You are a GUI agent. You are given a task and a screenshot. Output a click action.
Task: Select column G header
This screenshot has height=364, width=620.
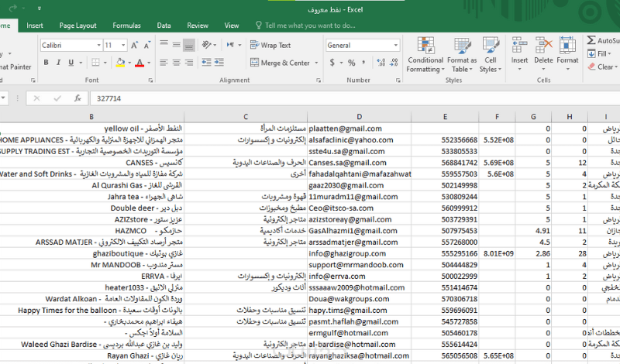(533, 117)
